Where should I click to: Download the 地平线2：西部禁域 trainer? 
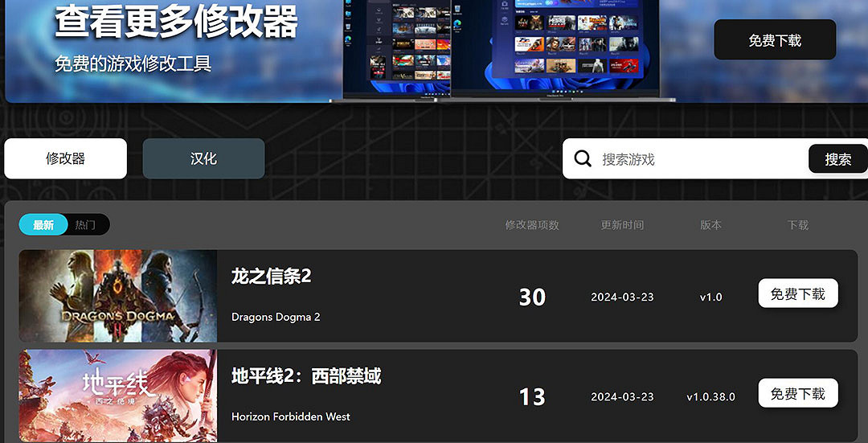(x=797, y=394)
